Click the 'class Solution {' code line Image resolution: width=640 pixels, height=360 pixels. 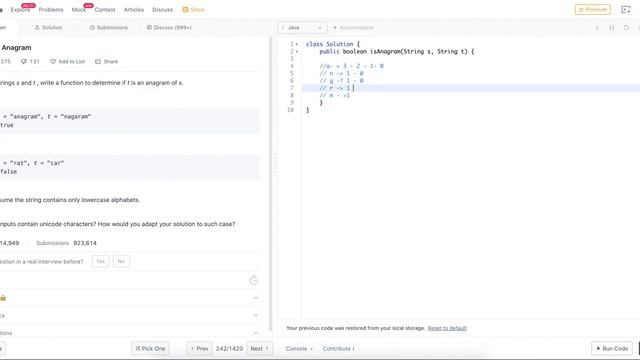[333, 44]
